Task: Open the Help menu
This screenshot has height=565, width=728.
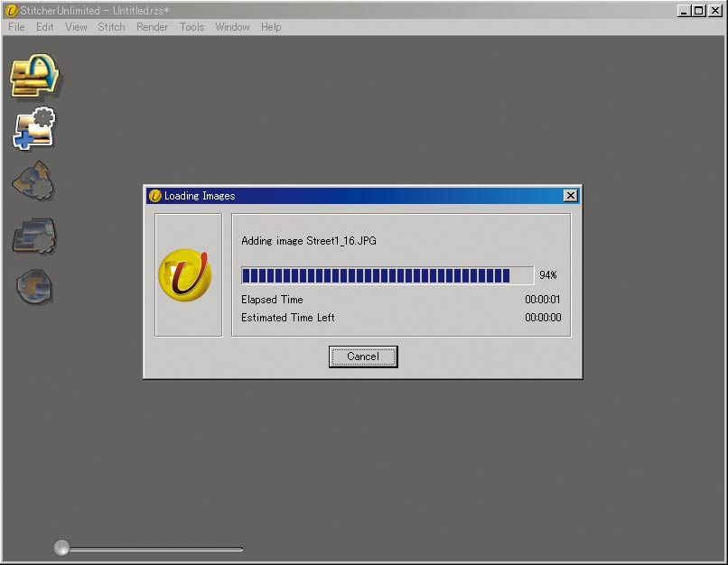Action: click(271, 27)
